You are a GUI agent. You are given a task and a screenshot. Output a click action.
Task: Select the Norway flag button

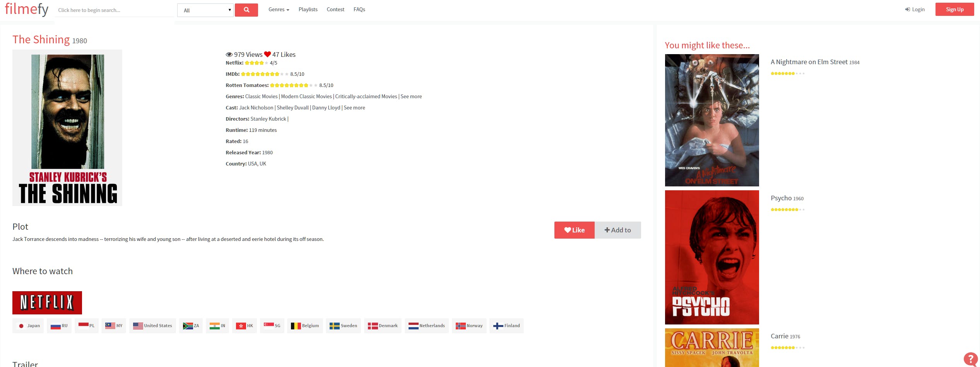[469, 326]
